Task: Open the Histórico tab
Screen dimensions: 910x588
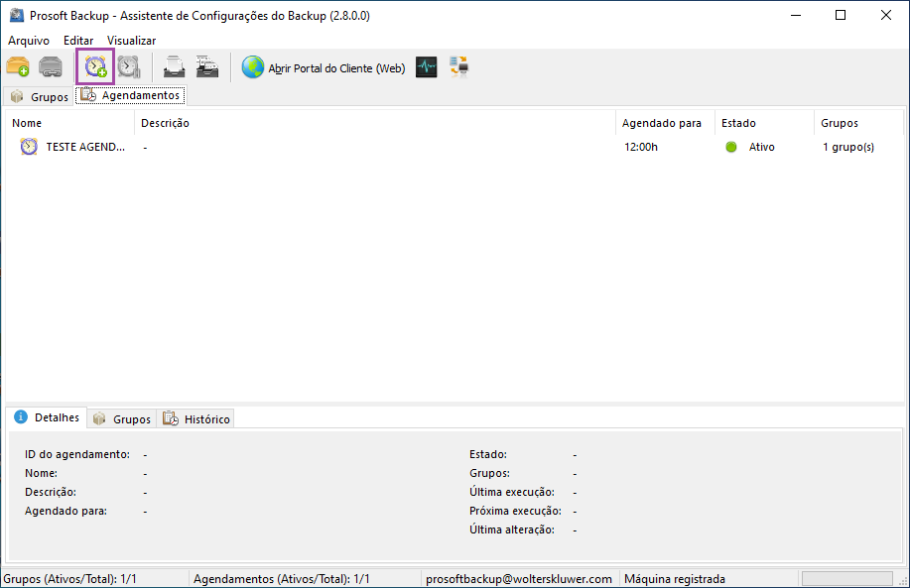Action: [196, 418]
